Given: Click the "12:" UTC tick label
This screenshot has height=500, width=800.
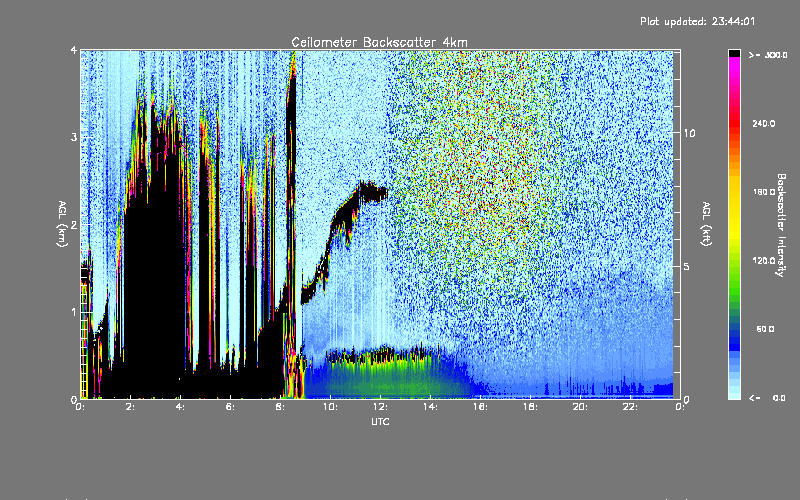Looking at the screenshot, I should (380, 407).
